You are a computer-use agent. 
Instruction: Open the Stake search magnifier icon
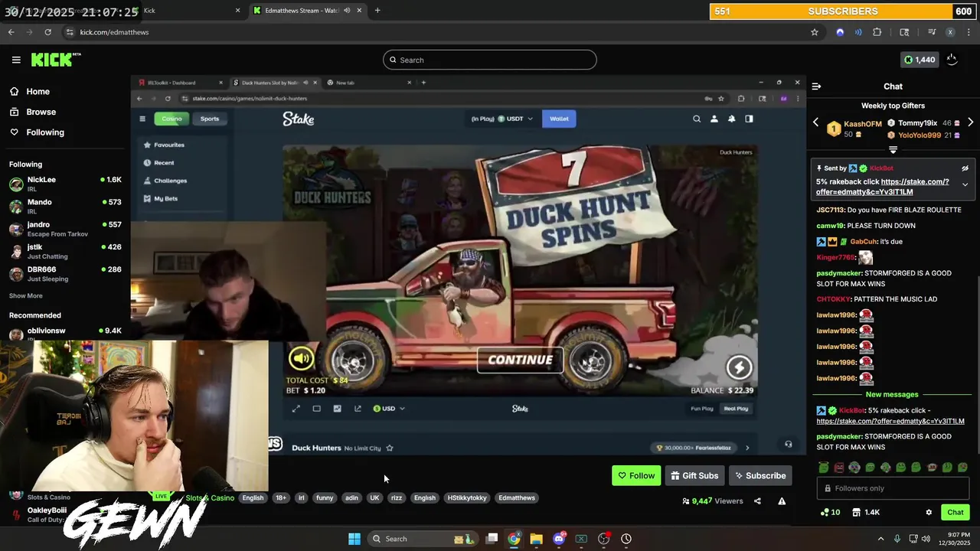[x=697, y=119]
